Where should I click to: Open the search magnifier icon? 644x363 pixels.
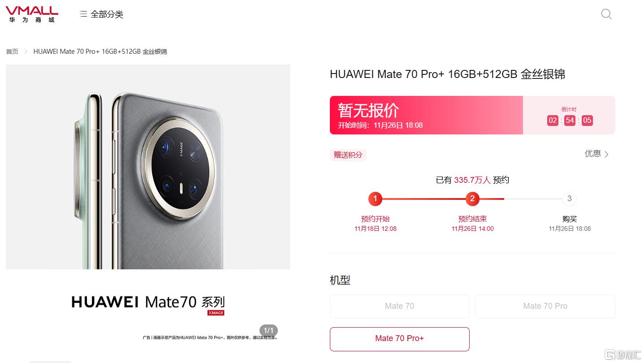(x=606, y=14)
